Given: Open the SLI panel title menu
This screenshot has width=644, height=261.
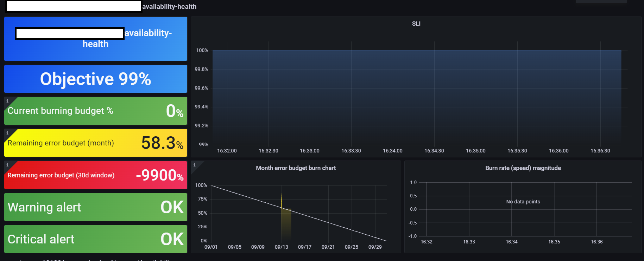Looking at the screenshot, I should 416,24.
